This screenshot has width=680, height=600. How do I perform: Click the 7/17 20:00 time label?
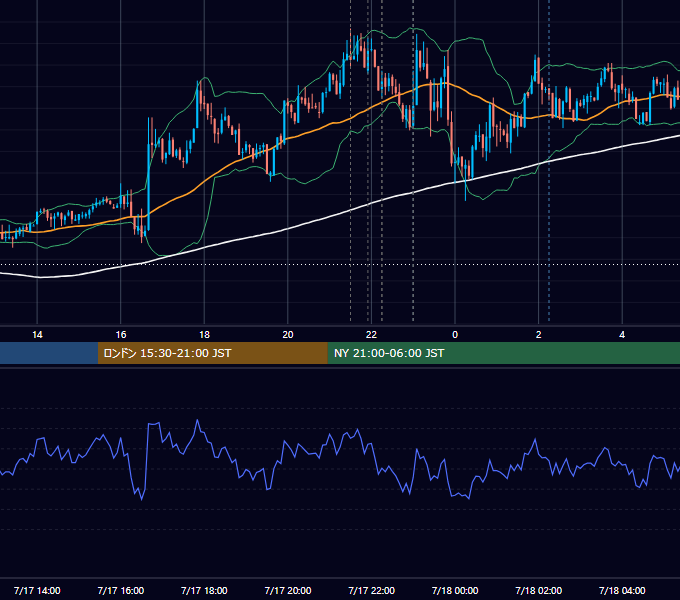pyautogui.click(x=288, y=590)
